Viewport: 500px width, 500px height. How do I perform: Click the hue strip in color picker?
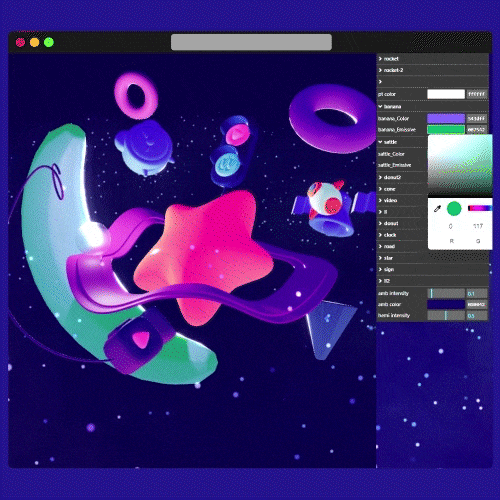coord(480,208)
